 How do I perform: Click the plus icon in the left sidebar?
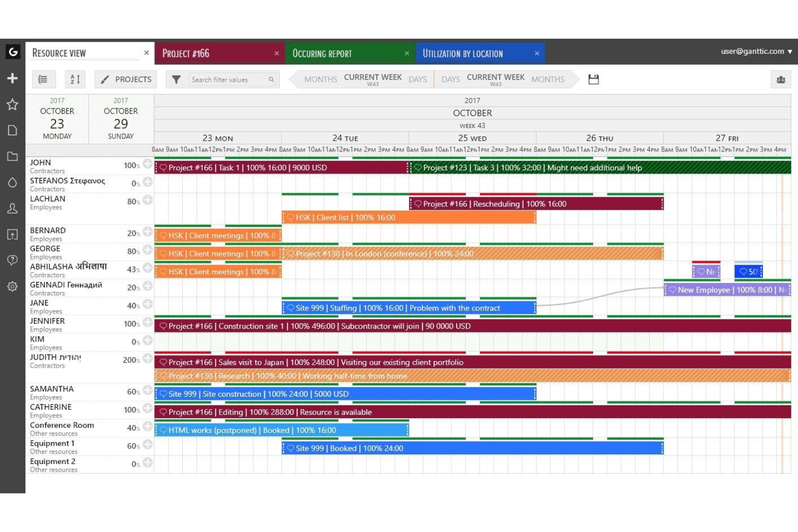(x=12, y=78)
